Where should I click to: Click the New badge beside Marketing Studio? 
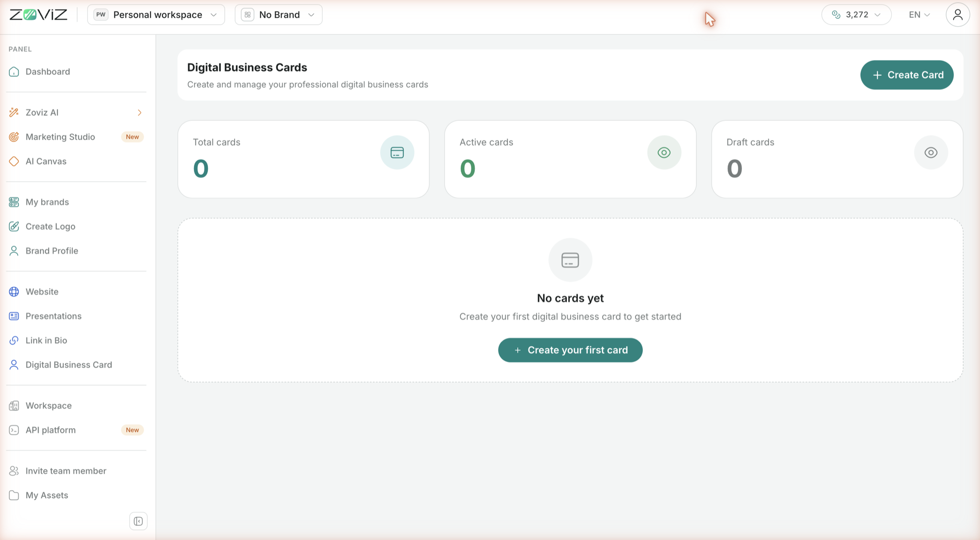point(132,137)
